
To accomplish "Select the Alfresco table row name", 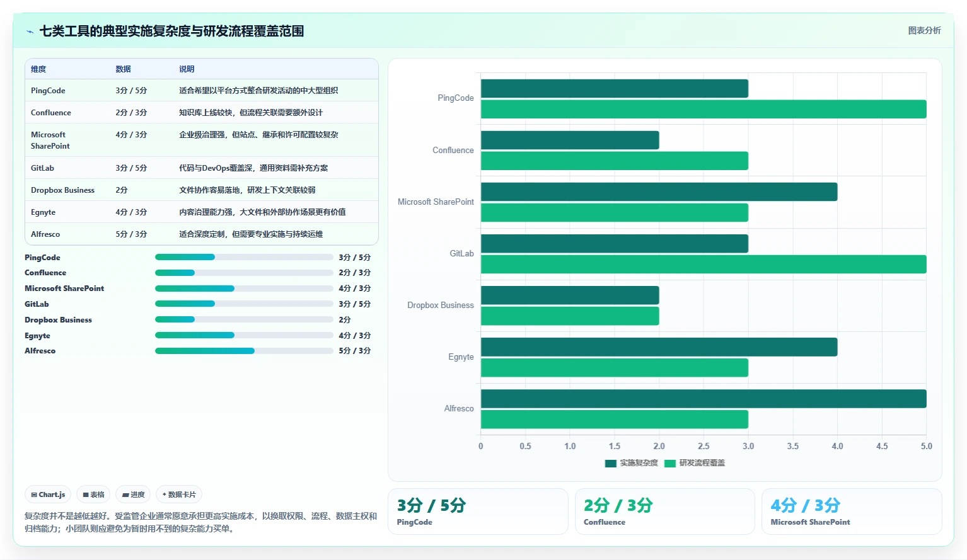I will [45, 234].
